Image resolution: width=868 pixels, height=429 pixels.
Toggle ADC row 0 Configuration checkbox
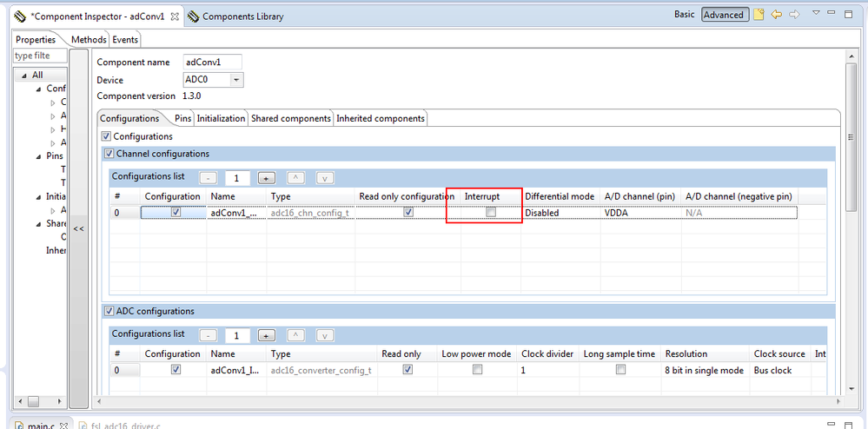pos(176,370)
